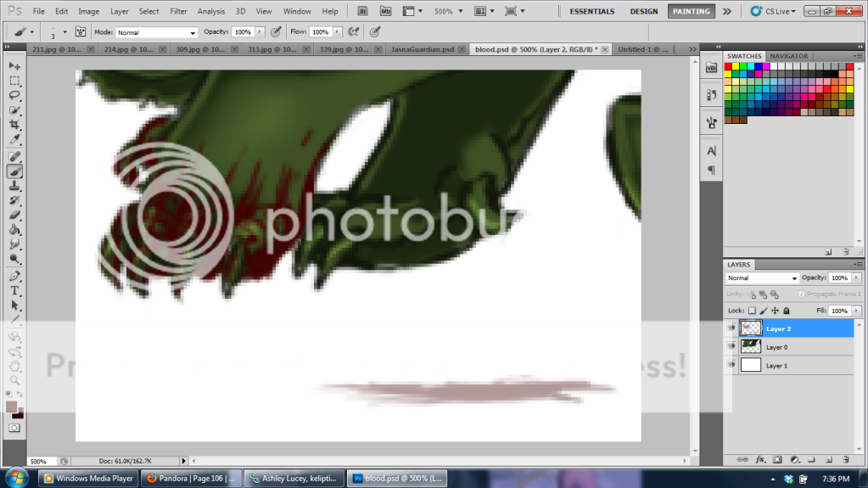The height and width of the screenshot is (488, 868).
Task: Select the Move tool
Action: [x=14, y=66]
